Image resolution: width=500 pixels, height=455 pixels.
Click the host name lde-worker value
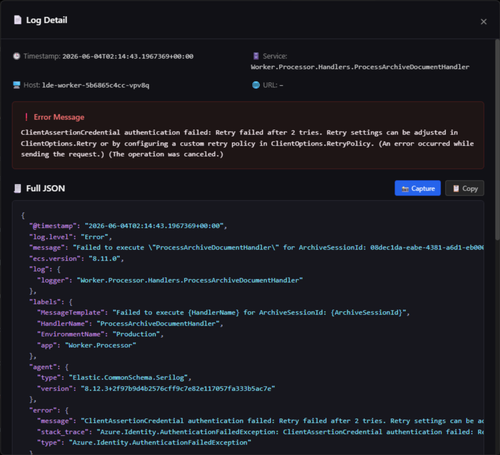click(96, 85)
